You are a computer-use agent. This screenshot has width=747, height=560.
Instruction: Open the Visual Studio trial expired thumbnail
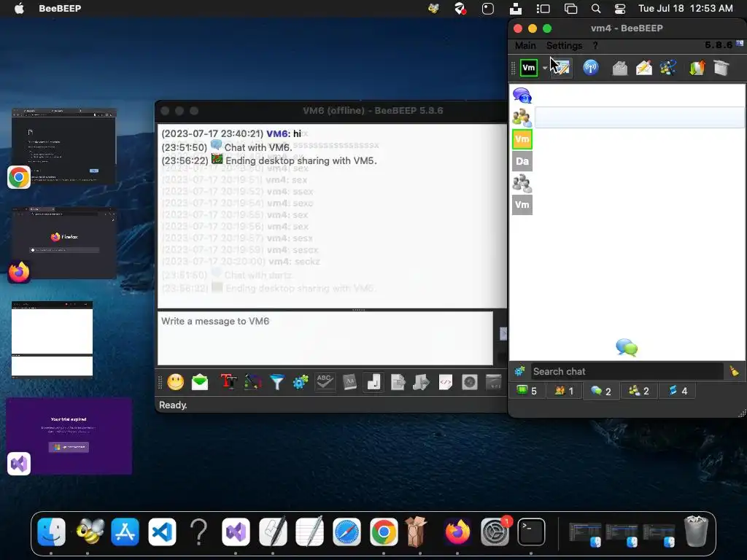tap(69, 436)
